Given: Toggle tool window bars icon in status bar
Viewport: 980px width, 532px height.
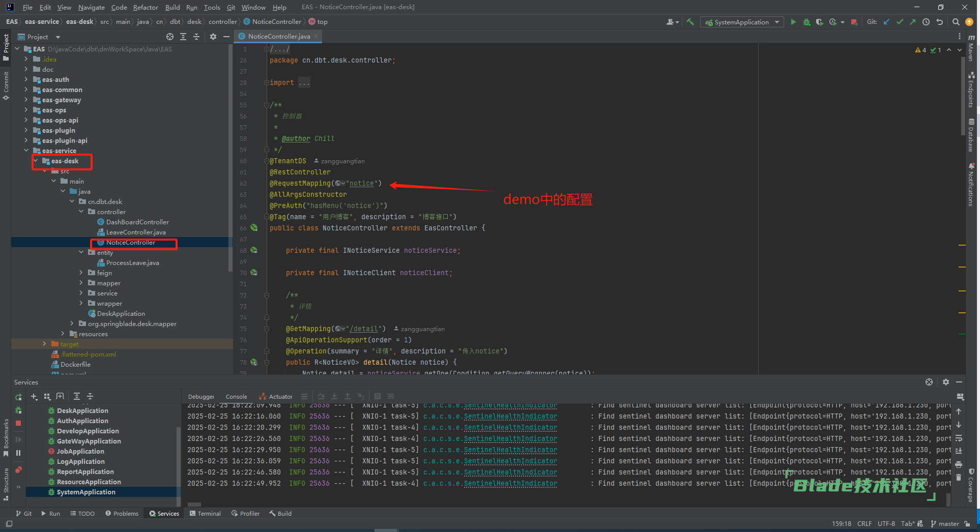Looking at the screenshot, I should [x=9, y=524].
